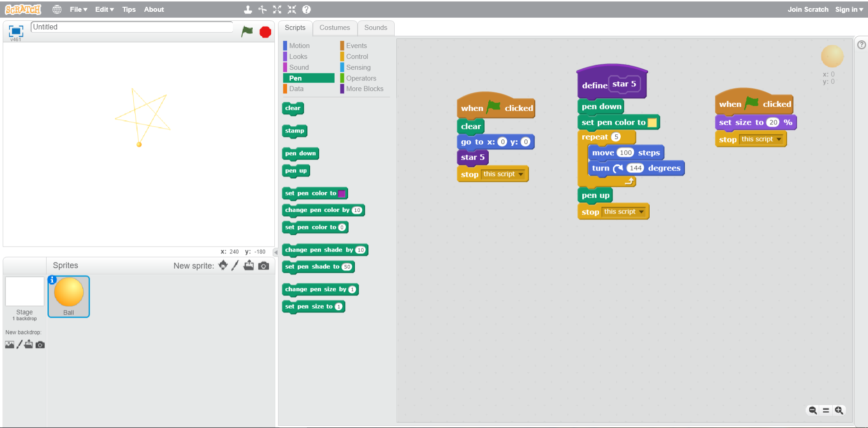Open camera icon for new sprite

(x=264, y=266)
